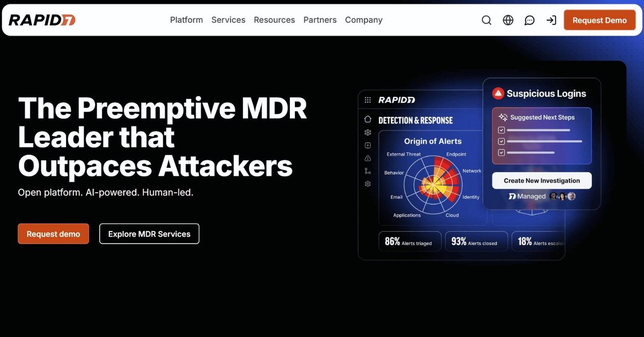Click Explore MDR Services button
The image size is (644, 337).
click(x=149, y=234)
